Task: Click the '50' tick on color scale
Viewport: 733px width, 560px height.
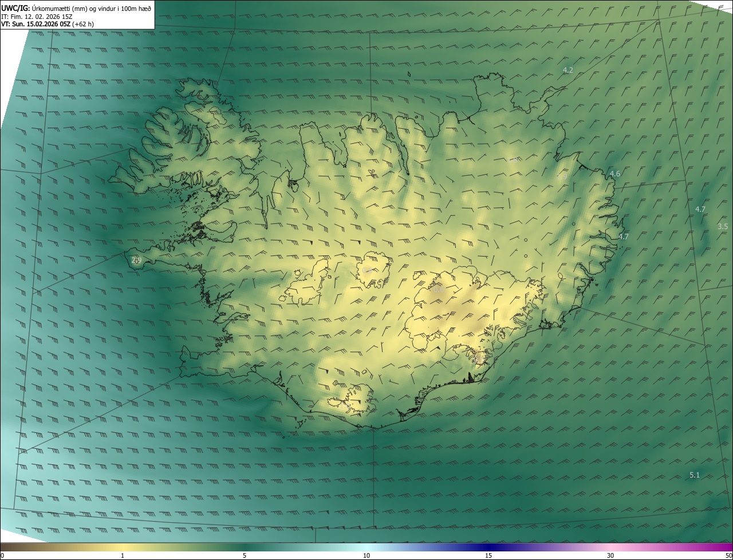Action: pyautogui.click(x=728, y=556)
